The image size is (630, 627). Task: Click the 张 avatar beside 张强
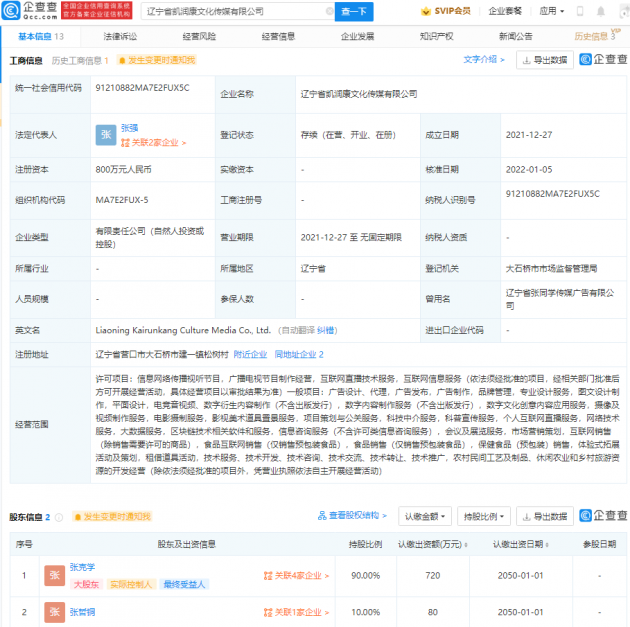[x=106, y=135]
